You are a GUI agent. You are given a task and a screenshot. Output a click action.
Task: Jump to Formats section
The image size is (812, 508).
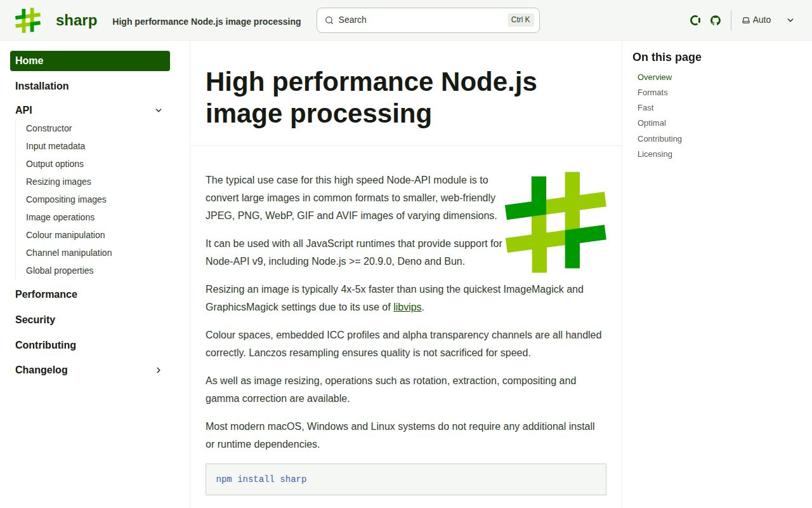652,93
